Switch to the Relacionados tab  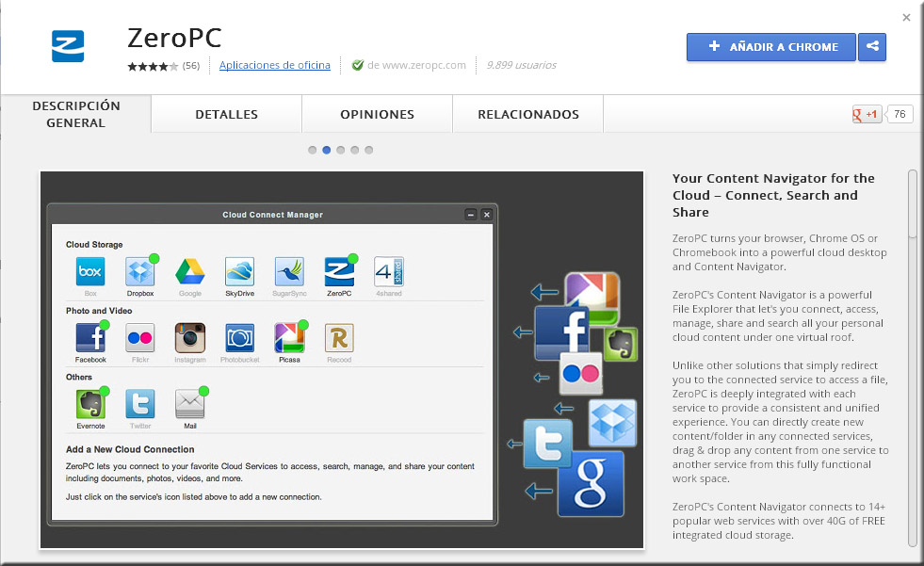[528, 114]
